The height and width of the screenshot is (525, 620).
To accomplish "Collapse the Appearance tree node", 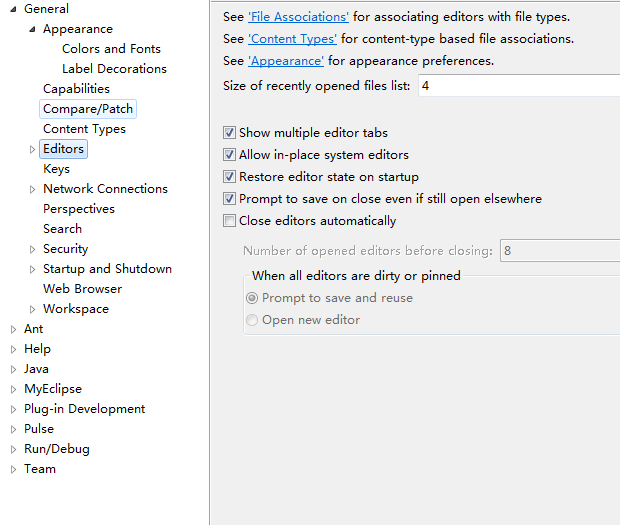I will pos(33,29).
